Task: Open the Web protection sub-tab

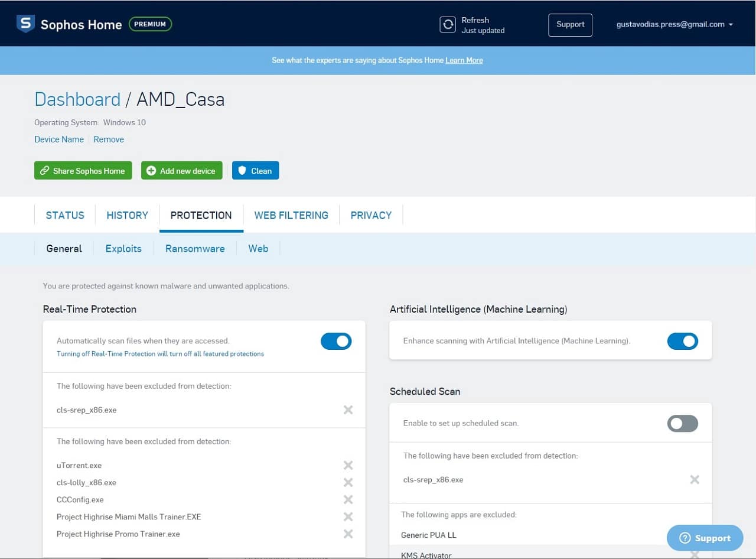Action: 258,249
